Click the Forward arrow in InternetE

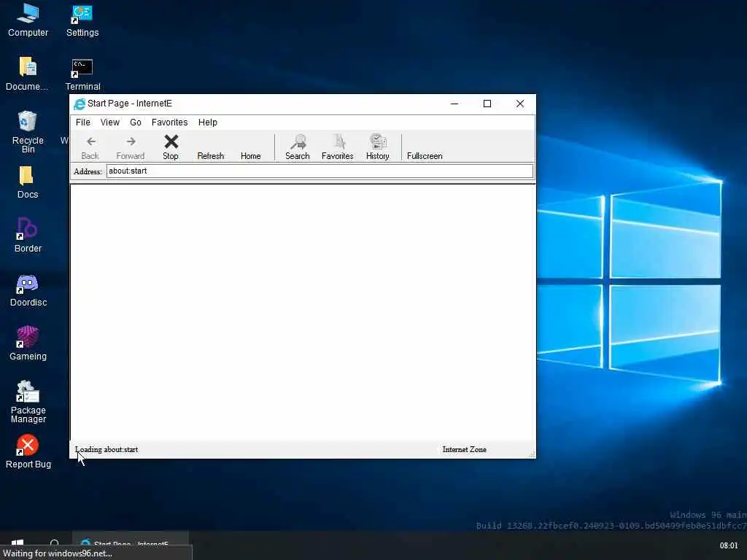(131, 147)
